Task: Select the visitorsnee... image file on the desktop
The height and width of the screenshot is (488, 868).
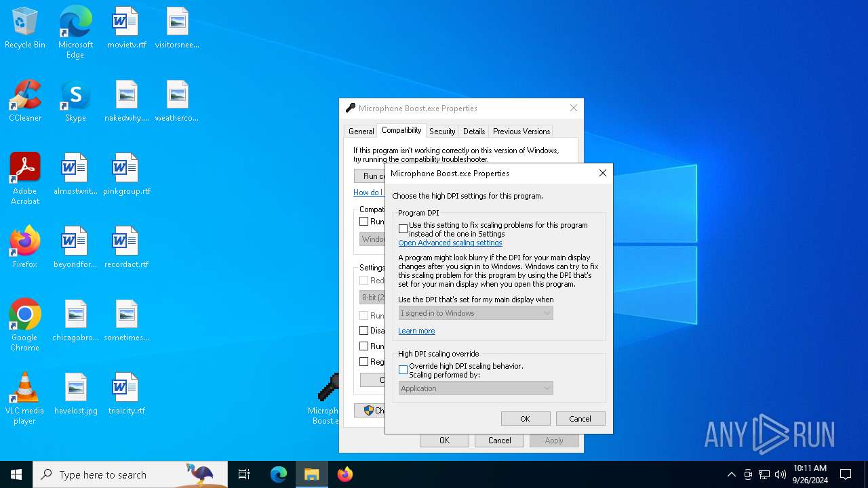Action: tap(177, 28)
